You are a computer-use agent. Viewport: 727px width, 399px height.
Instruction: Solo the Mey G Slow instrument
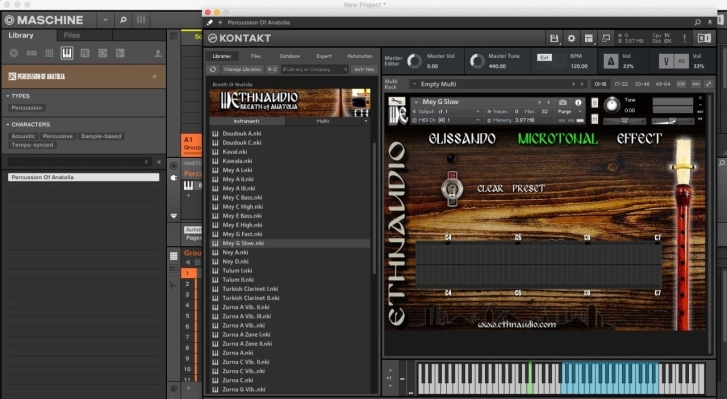(594, 103)
